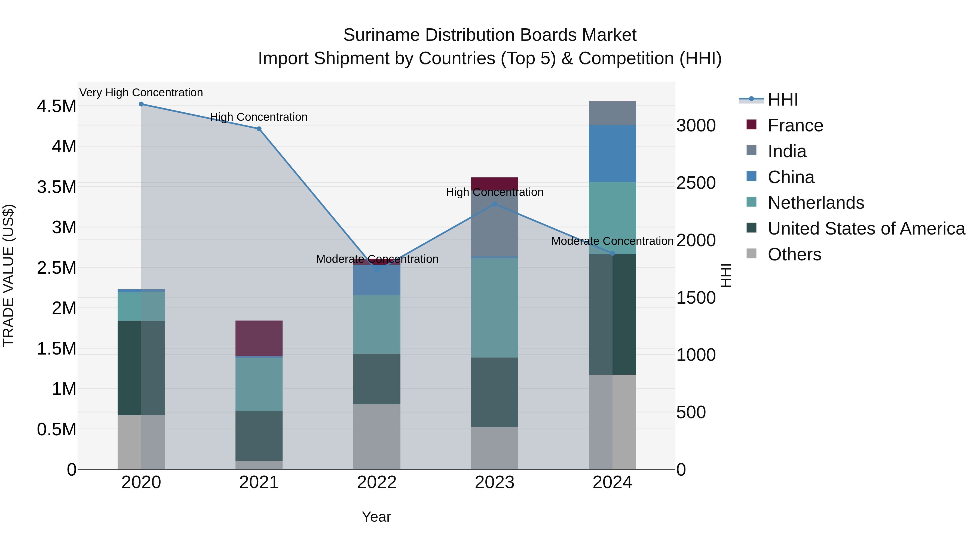Click 'High Concentration' label above 2021
Viewport: 980px width, 551px height.
259,117
